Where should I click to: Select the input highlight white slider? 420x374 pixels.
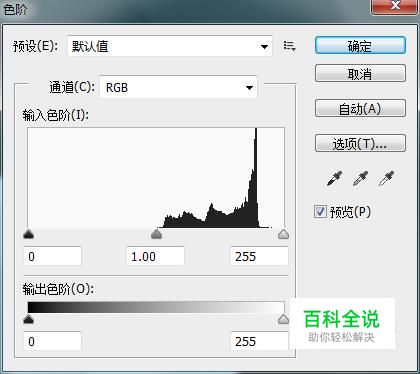(284, 235)
